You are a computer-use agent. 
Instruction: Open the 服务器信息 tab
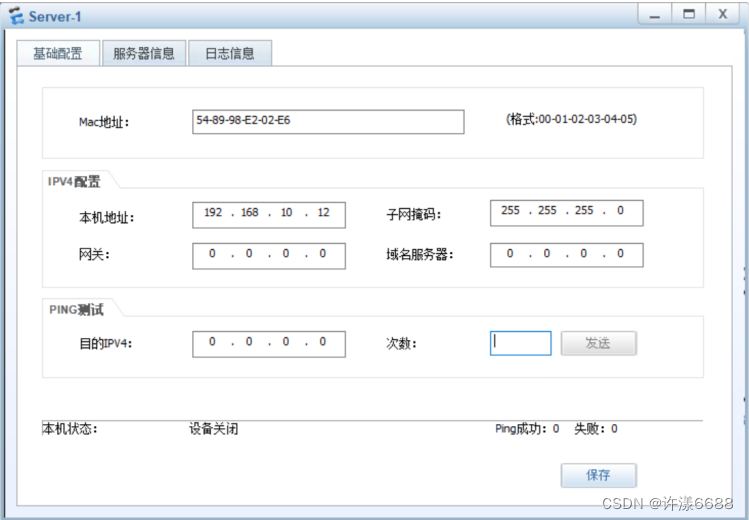(144, 53)
